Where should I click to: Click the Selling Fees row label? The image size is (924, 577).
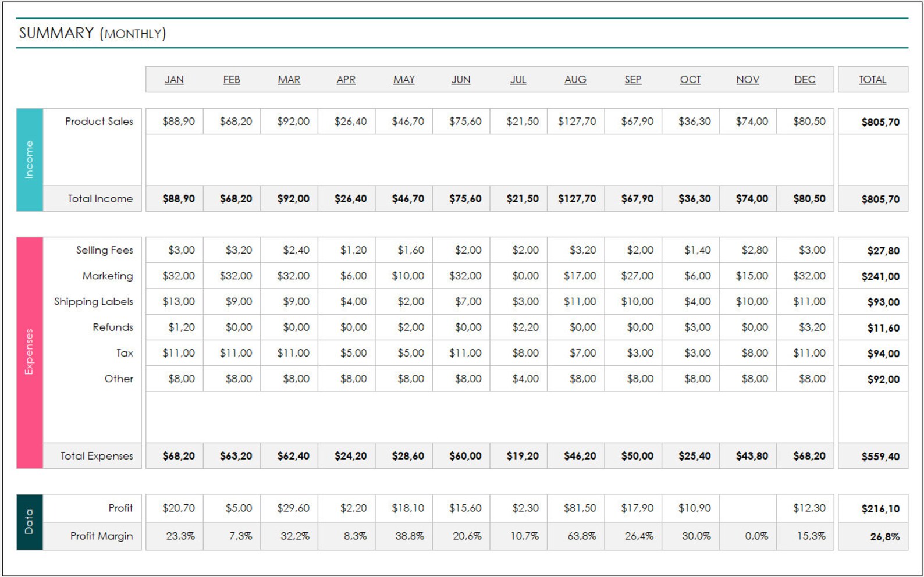pos(105,250)
